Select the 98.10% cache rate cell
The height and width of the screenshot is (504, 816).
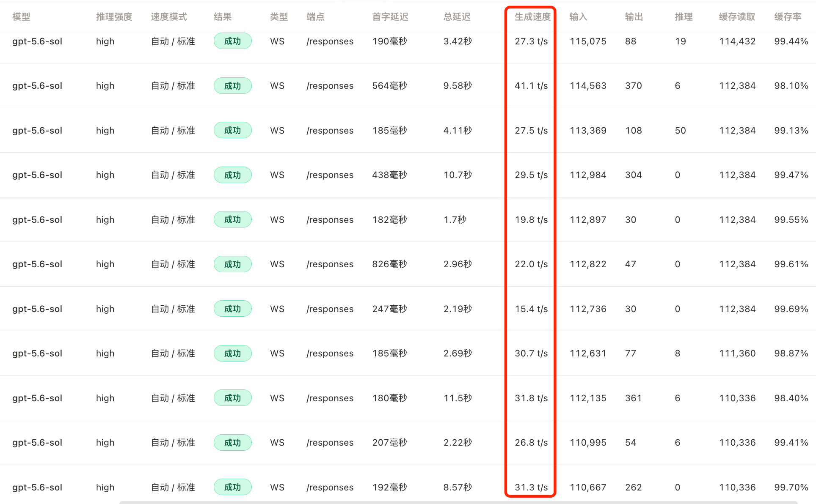tap(791, 86)
